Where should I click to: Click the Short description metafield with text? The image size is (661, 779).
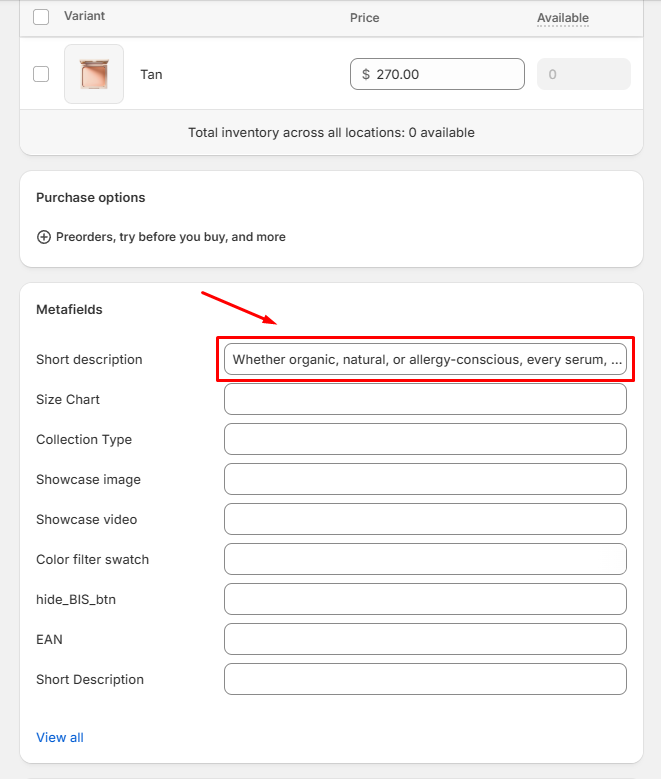tap(425, 359)
